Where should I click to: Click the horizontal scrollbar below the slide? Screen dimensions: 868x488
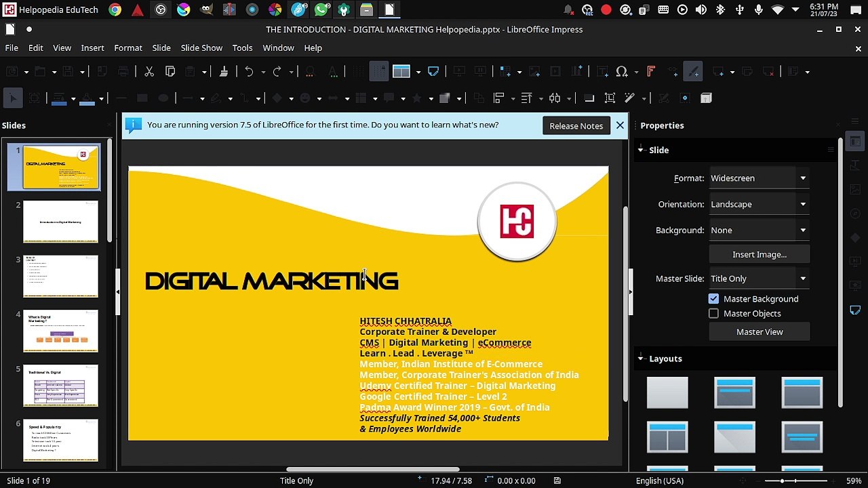pos(372,469)
